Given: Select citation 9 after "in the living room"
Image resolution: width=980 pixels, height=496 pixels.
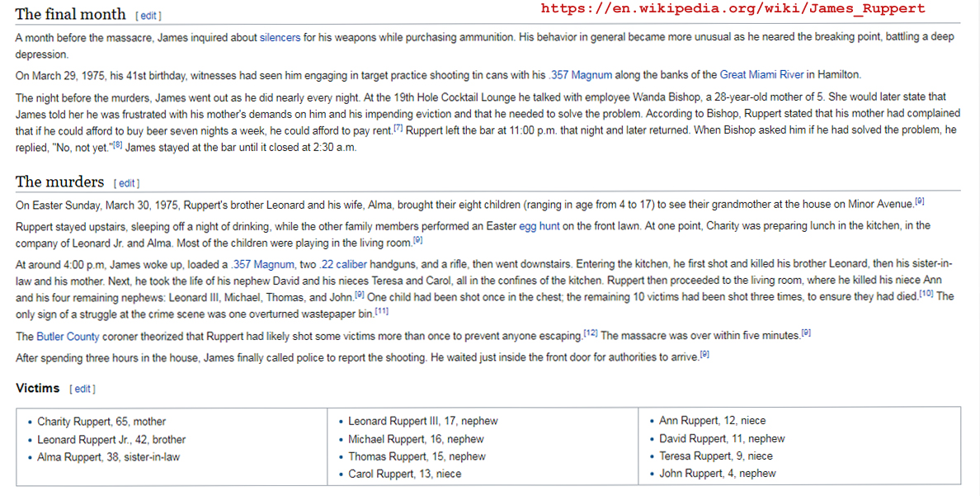Looking at the screenshot, I should click(x=417, y=240).
